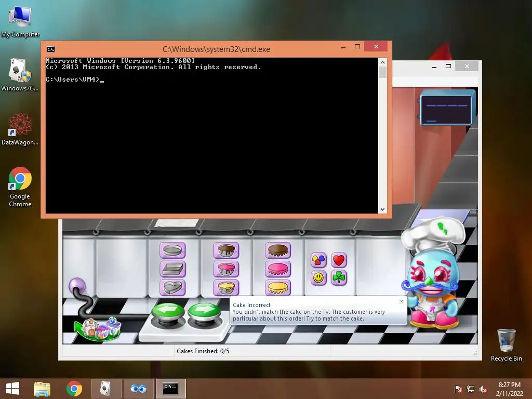Image resolution: width=532 pixels, height=399 pixels.
Task: Minimize the cmd.exe window
Action: point(343,47)
